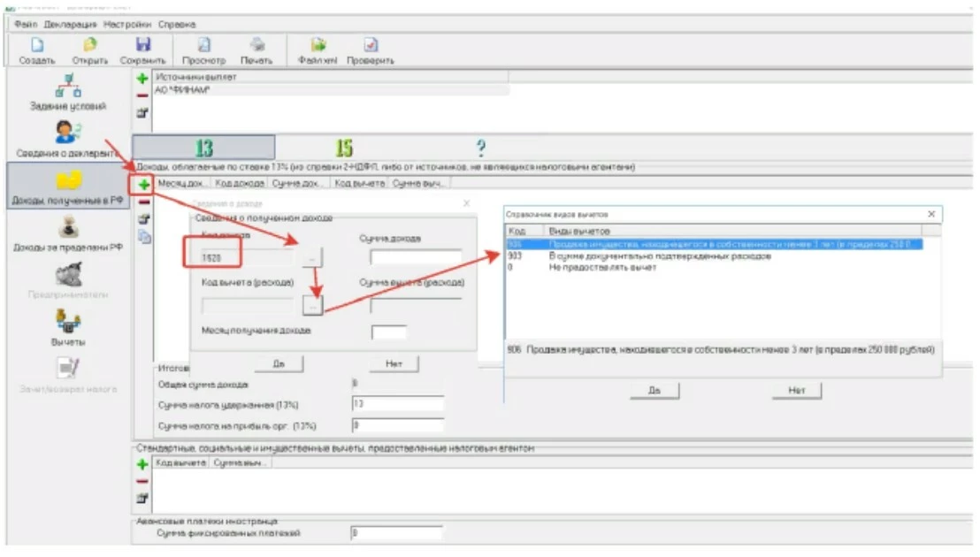
Task: Click the Сохранить floppy disk icon
Action: click(x=142, y=45)
